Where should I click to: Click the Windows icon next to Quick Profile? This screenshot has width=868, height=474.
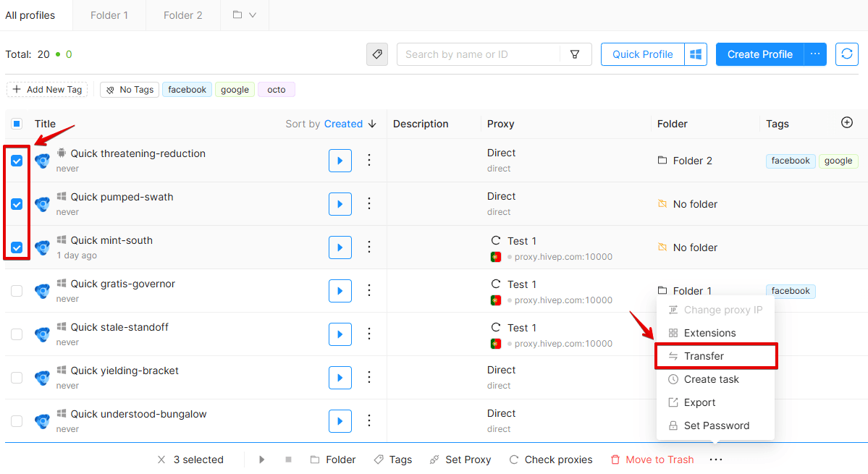pyautogui.click(x=696, y=54)
